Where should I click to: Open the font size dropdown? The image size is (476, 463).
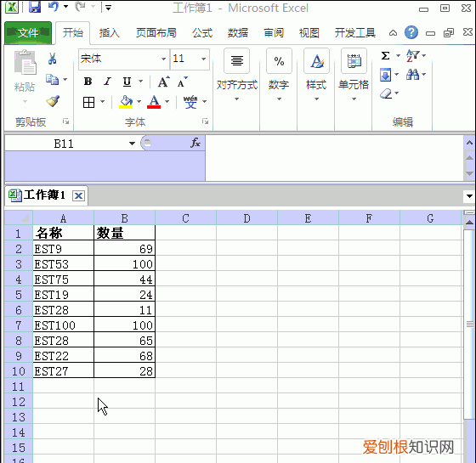(x=203, y=59)
